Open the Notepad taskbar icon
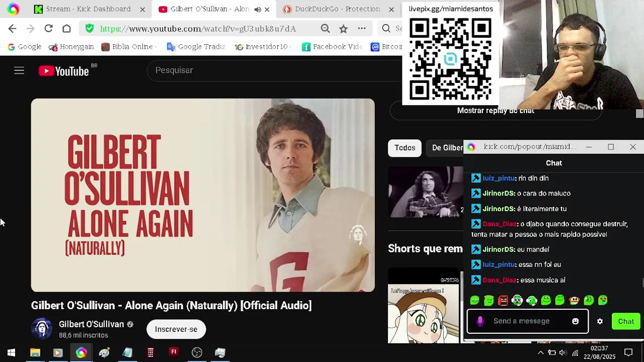The height and width of the screenshot is (362, 644). point(127,352)
